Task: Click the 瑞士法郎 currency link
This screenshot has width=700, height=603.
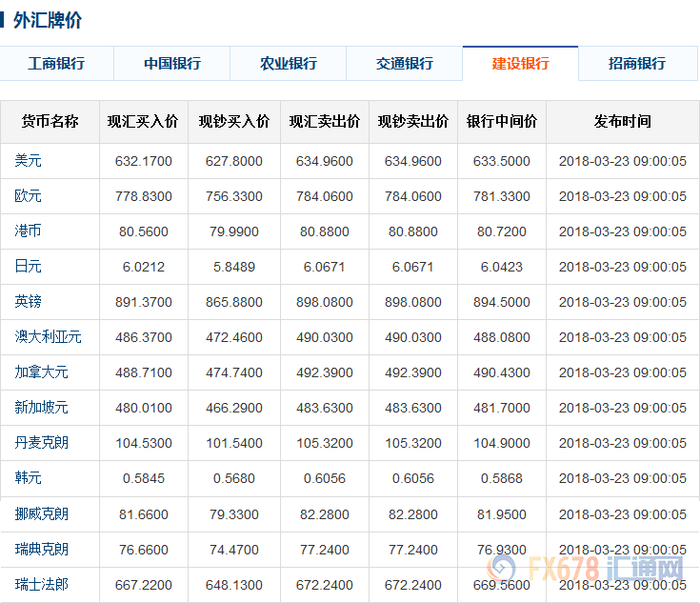Action: [42, 584]
